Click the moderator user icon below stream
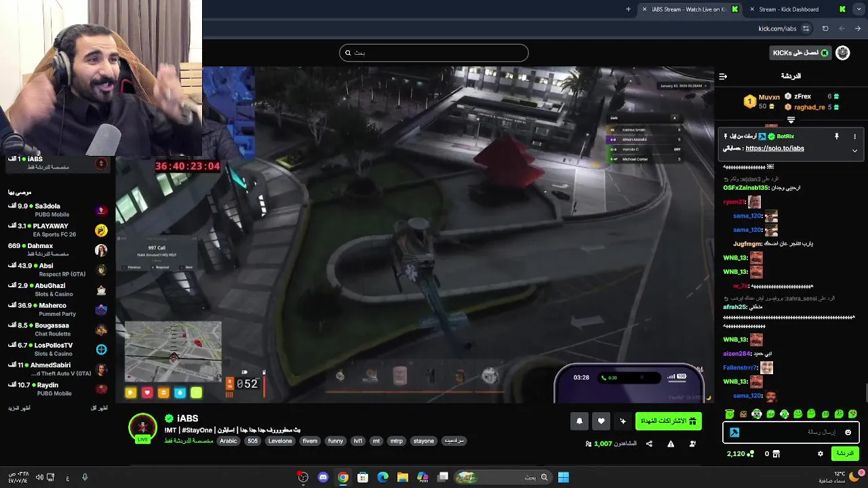Image resolution: width=868 pixels, height=488 pixels. pyautogui.click(x=692, y=444)
